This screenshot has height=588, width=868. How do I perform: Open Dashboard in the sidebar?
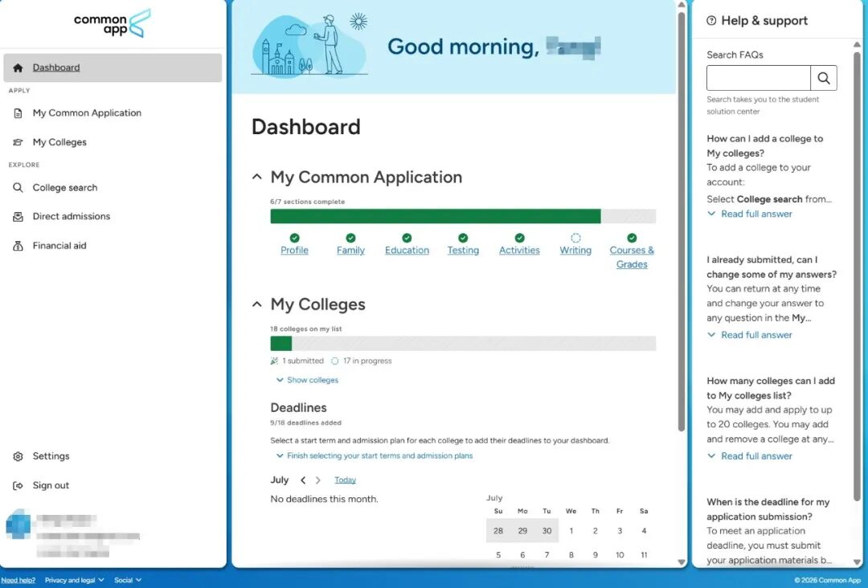113,67
